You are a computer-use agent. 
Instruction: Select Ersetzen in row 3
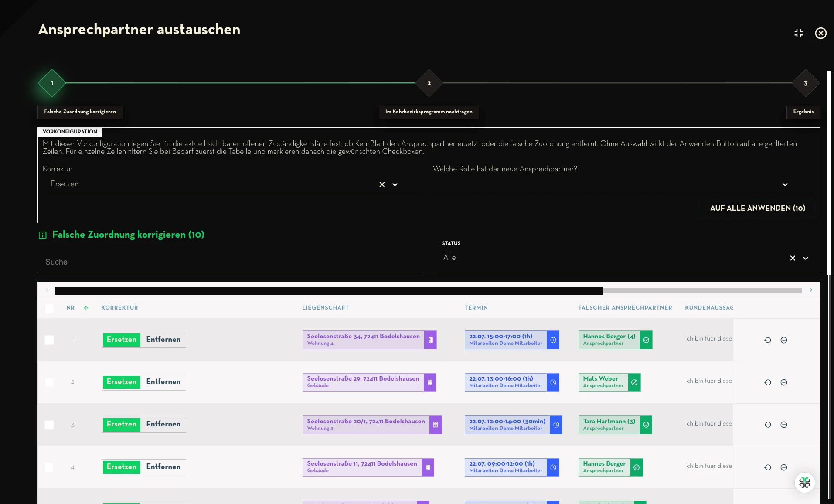tap(122, 424)
